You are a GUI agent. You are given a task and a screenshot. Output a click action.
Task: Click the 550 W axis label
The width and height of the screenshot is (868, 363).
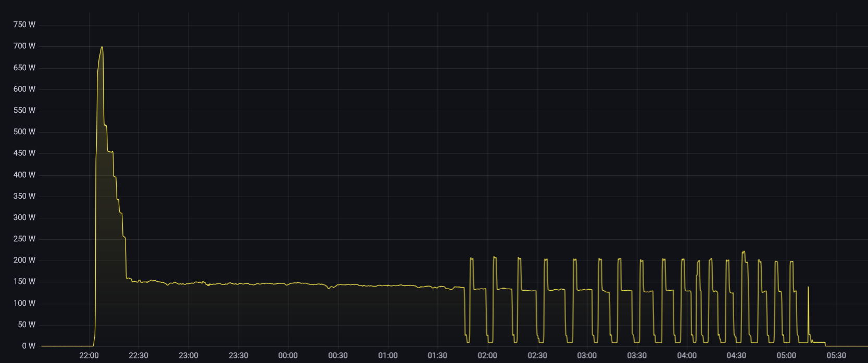click(x=24, y=110)
